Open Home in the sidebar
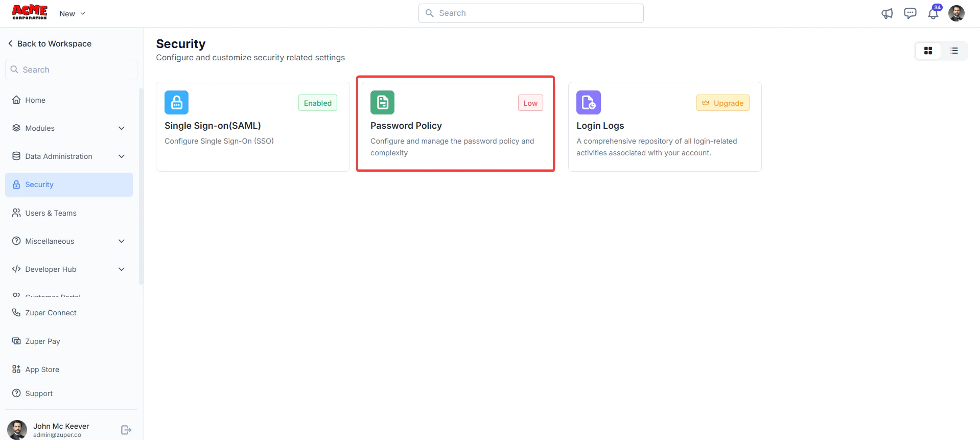The width and height of the screenshot is (980, 440). click(x=68, y=100)
